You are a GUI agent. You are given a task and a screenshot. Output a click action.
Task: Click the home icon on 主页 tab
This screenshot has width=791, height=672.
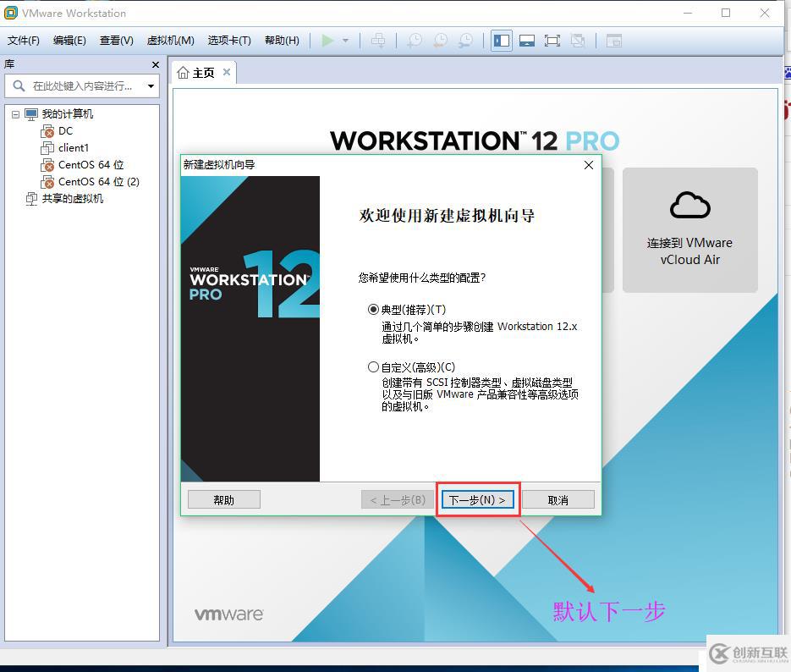click(x=183, y=73)
